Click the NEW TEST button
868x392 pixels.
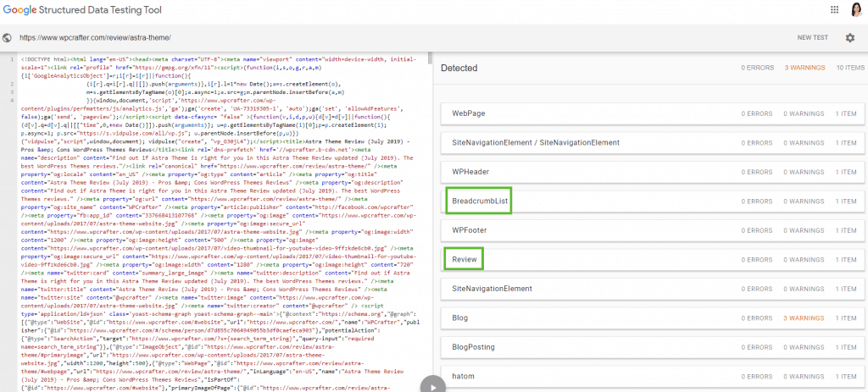(812, 38)
